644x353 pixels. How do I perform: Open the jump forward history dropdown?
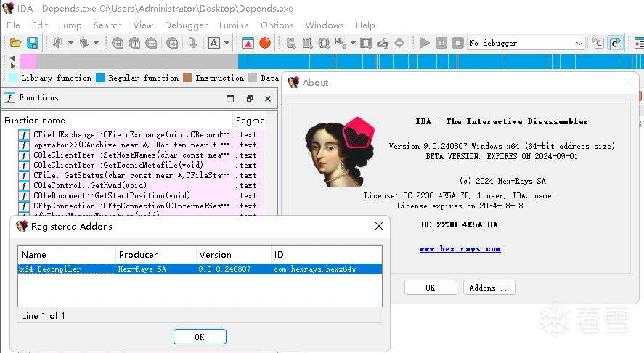pyautogui.click(x=96, y=43)
